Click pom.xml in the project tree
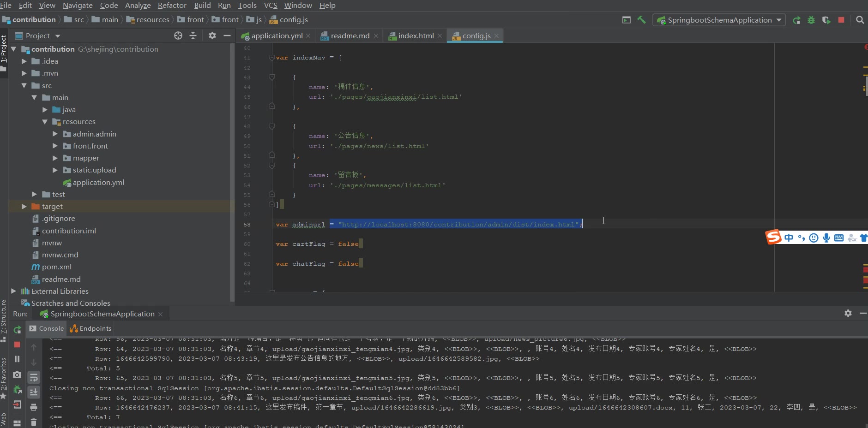Screen dimensions: 868x428 coord(56,267)
